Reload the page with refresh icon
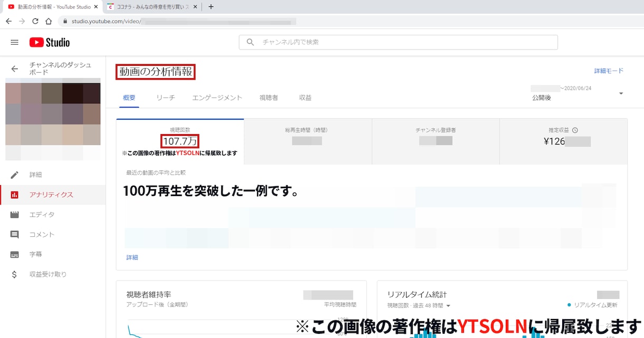Viewport: 644px width, 338px height. [x=35, y=21]
